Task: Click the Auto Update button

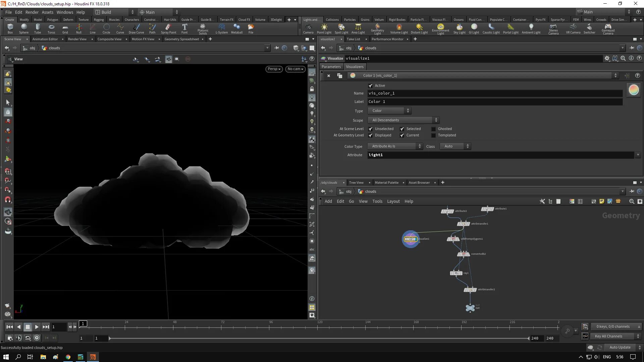Action: pos(620,347)
